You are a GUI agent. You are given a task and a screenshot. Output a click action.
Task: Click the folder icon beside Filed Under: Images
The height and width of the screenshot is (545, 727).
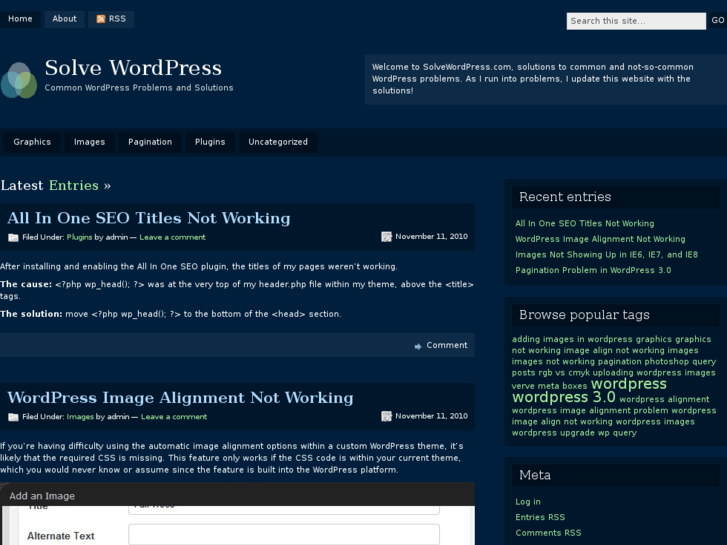pyautogui.click(x=13, y=417)
